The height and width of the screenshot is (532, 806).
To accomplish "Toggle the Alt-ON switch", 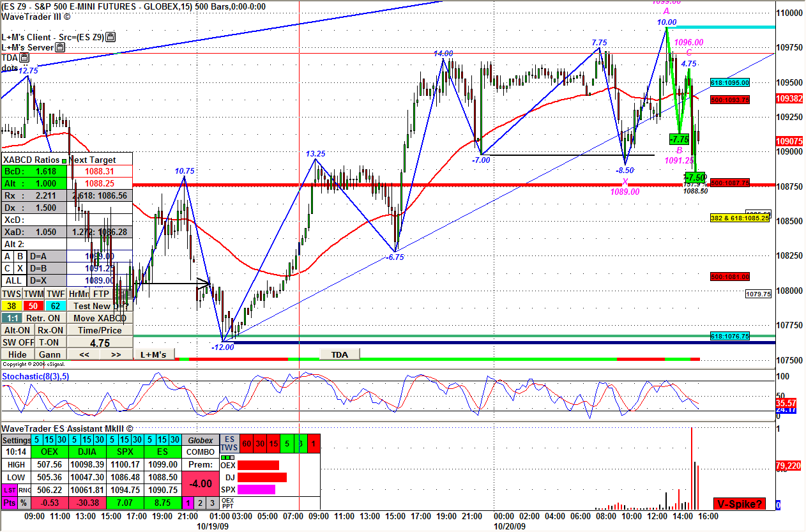I will [17, 330].
